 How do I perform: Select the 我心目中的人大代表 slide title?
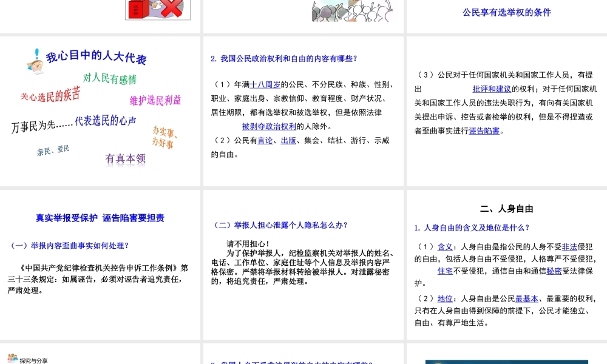pos(97,57)
